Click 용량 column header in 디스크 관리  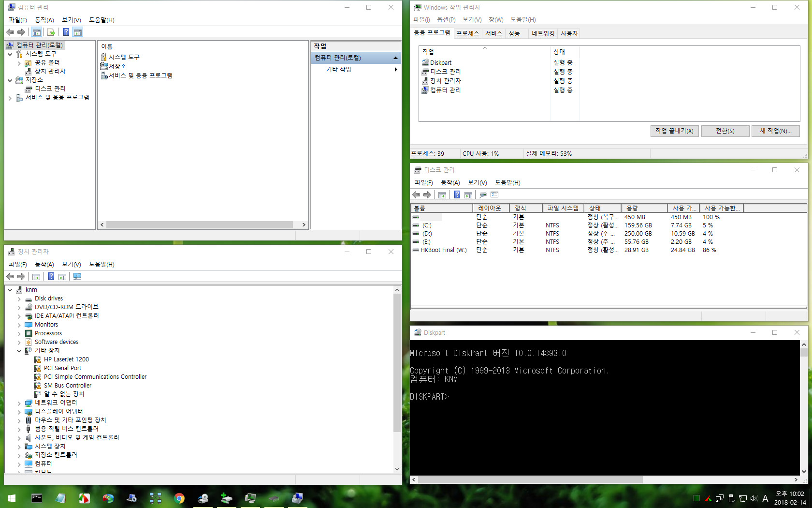[x=644, y=208]
